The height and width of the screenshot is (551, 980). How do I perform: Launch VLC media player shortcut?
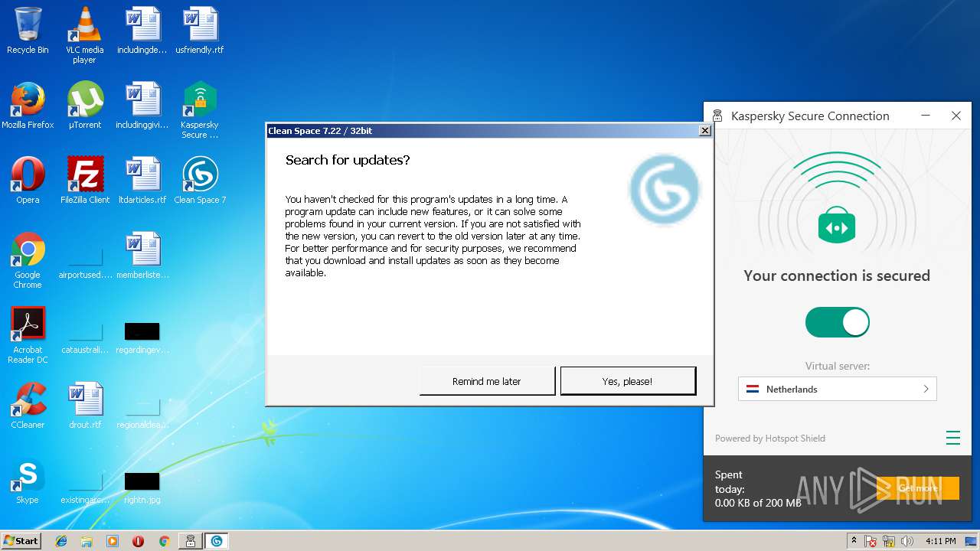coord(84,35)
